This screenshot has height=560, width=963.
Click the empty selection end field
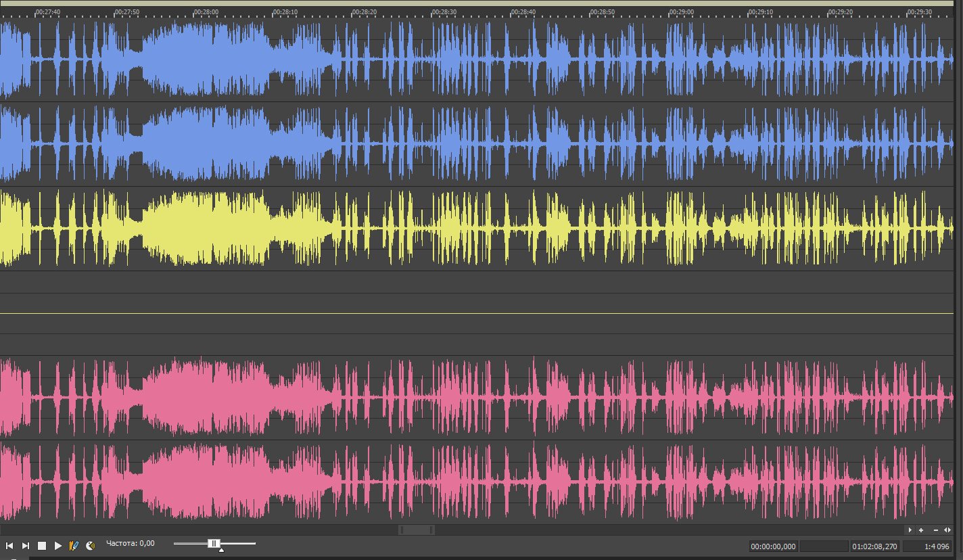click(824, 546)
